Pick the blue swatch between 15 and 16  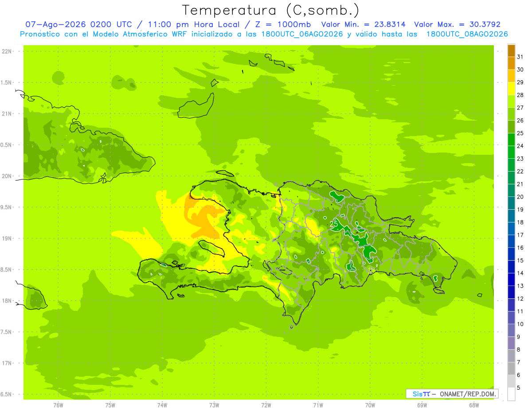pyautogui.click(x=512, y=254)
